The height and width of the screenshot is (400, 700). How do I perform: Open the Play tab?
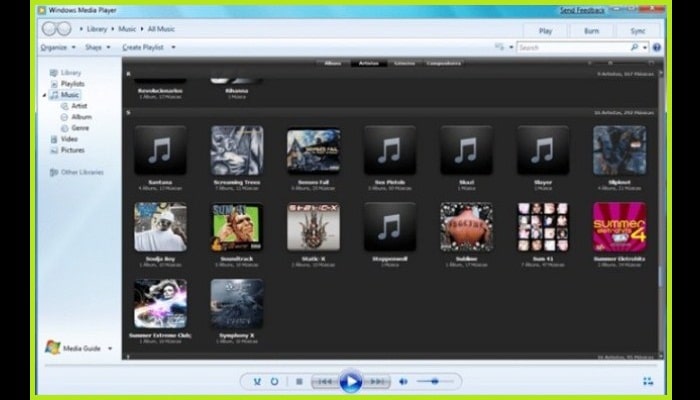(x=546, y=31)
